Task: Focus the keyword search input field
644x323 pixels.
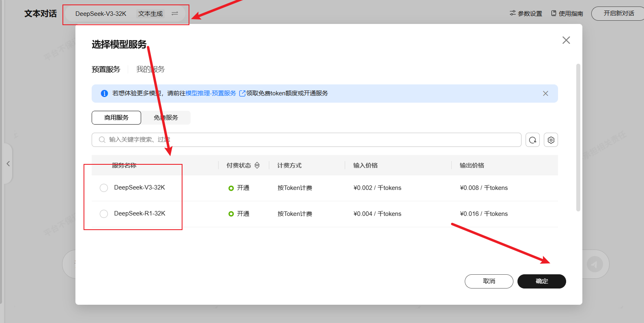Action: tap(307, 140)
